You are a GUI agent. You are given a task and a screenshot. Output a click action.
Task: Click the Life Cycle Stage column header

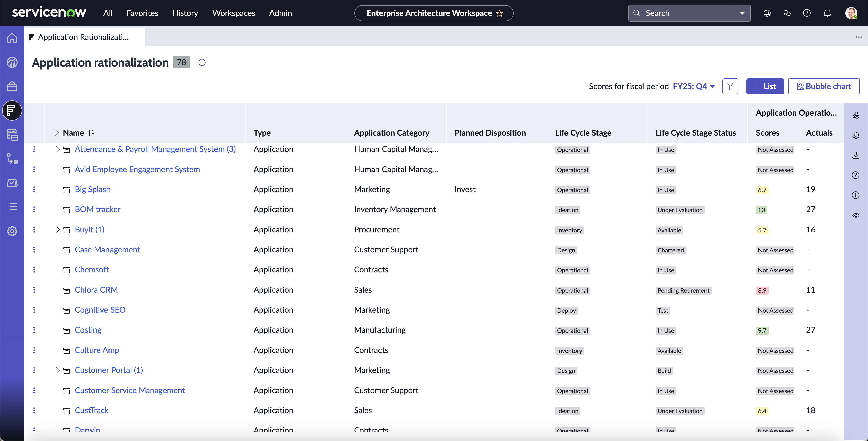[583, 133]
